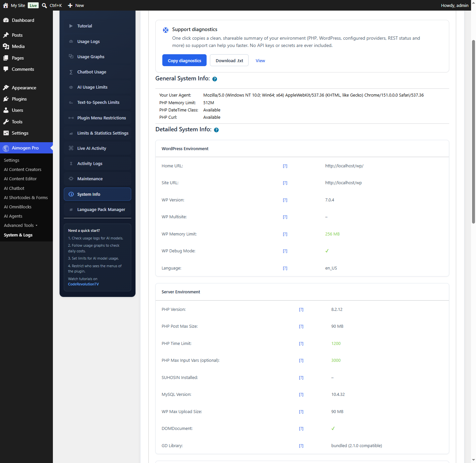This screenshot has width=476, height=463.
Task: Click the Tools wrench icon
Action: tap(6, 122)
